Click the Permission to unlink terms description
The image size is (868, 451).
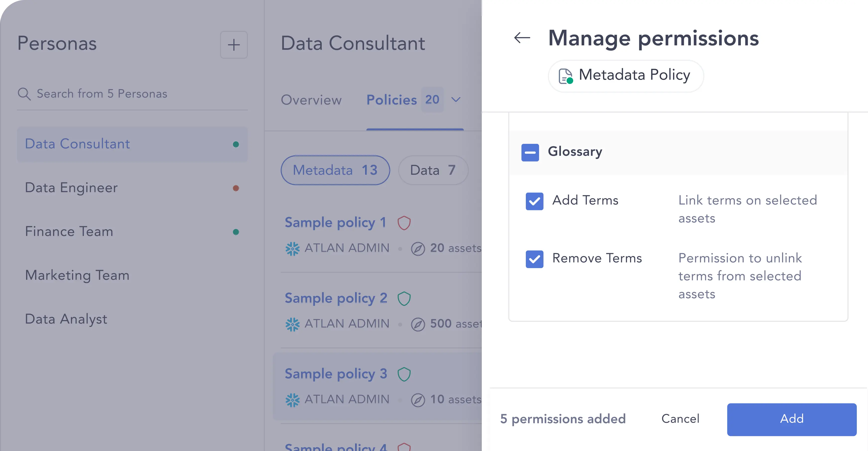tap(740, 276)
